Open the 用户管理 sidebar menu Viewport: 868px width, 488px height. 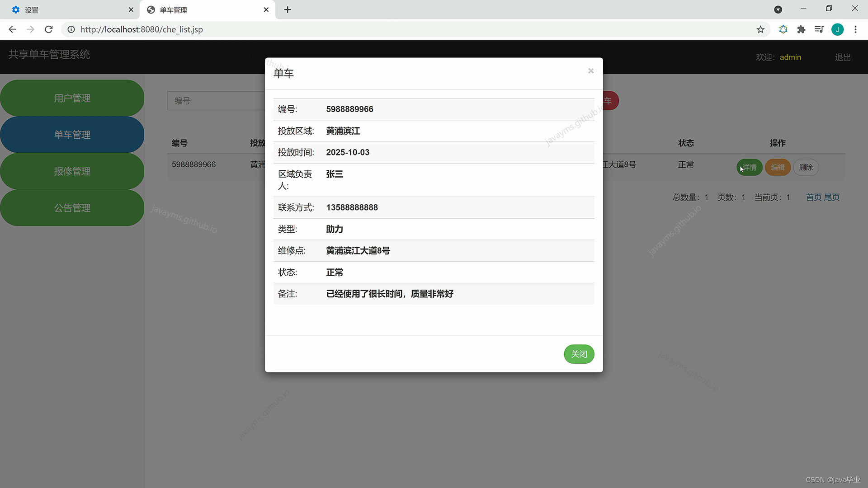72,98
